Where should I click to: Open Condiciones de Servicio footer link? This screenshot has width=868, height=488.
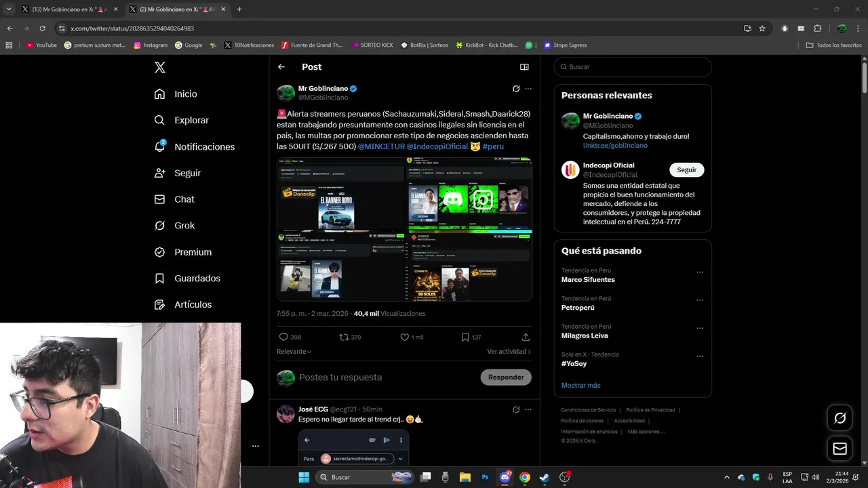click(588, 410)
